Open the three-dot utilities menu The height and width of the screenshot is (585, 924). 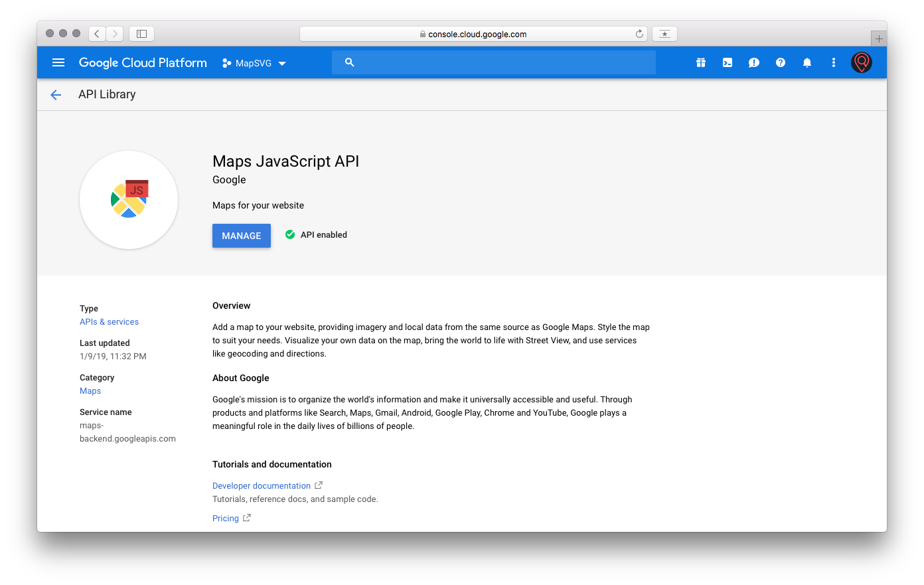tap(834, 62)
